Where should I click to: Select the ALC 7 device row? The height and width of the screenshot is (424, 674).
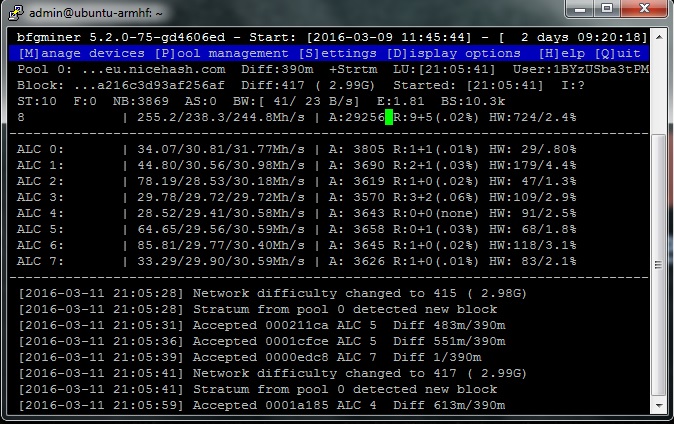click(x=300, y=262)
